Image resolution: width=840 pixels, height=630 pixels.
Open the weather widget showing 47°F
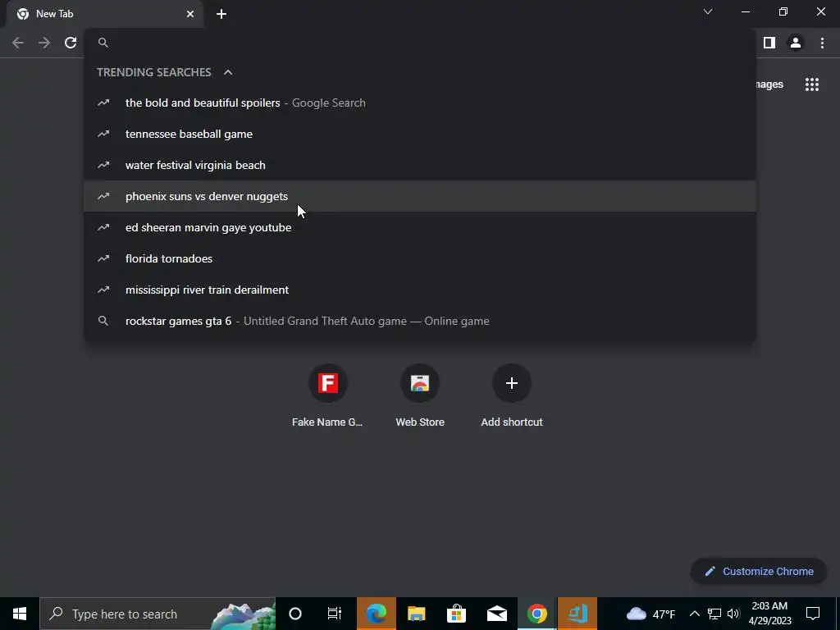point(651,614)
